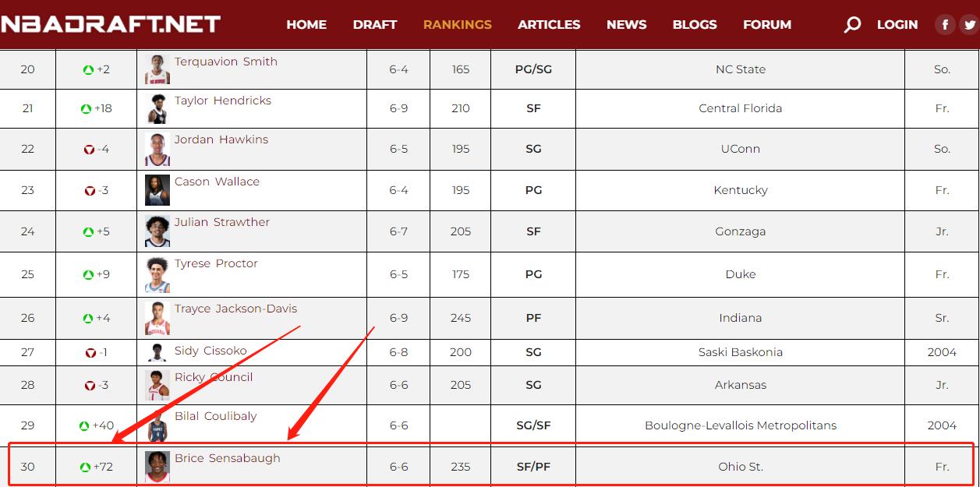This screenshot has height=487, width=980.
Task: Open the Facebook social icon
Action: tap(945, 25)
